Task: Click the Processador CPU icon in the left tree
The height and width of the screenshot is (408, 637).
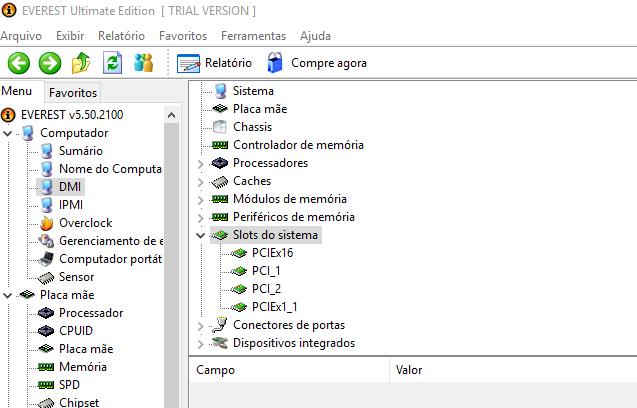Action: pyautogui.click(x=46, y=313)
